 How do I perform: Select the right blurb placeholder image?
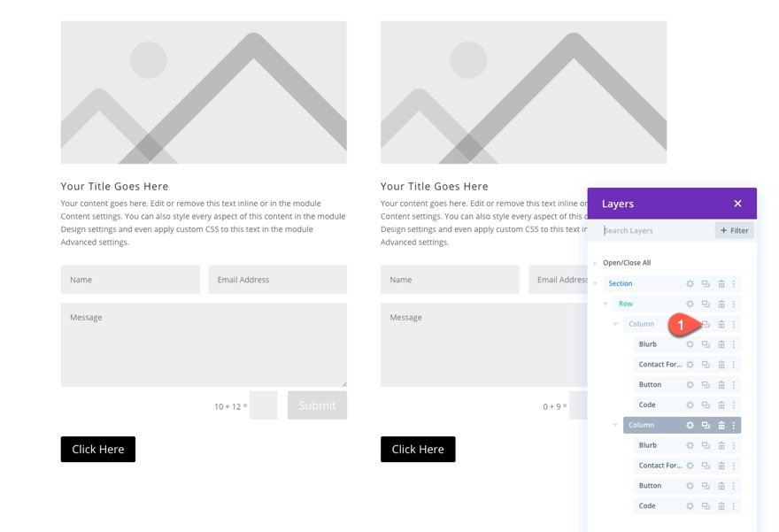(524, 92)
